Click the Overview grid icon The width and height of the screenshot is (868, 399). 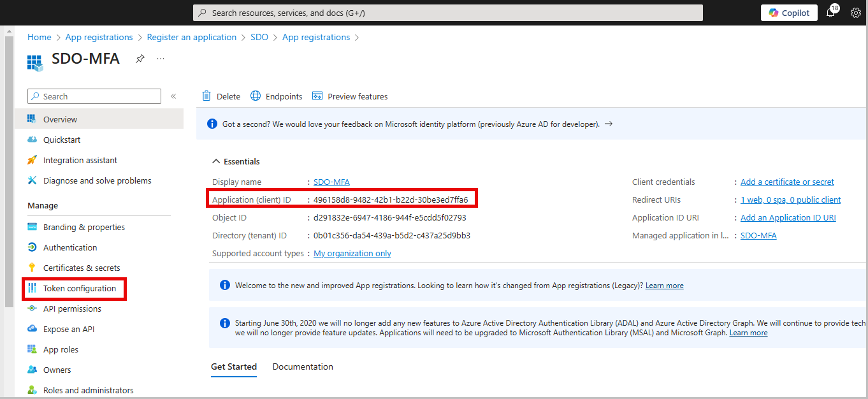pyautogui.click(x=32, y=119)
